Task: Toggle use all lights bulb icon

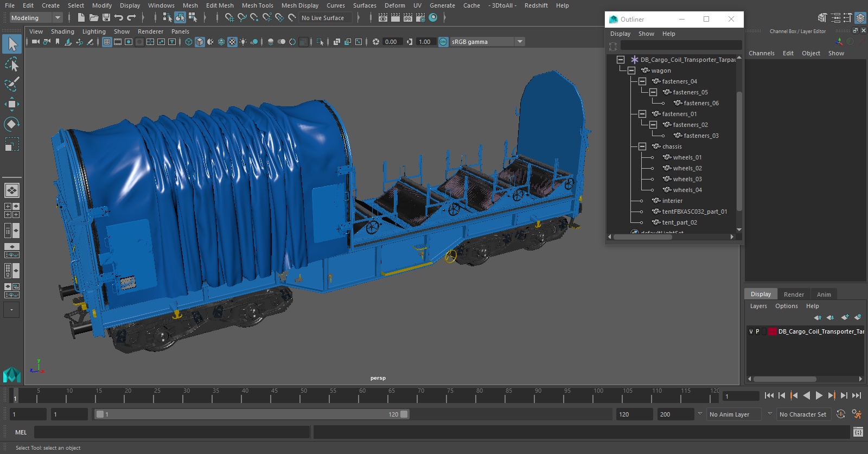Action: [243, 42]
